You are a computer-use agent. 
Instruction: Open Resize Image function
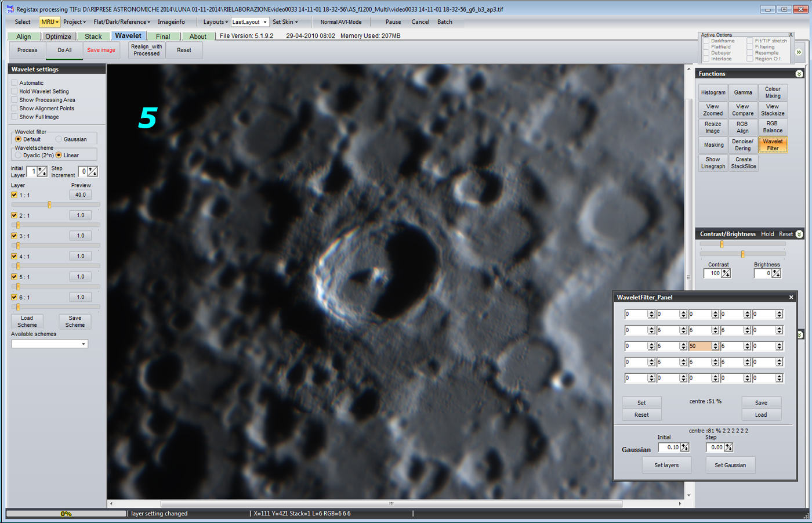pos(713,128)
